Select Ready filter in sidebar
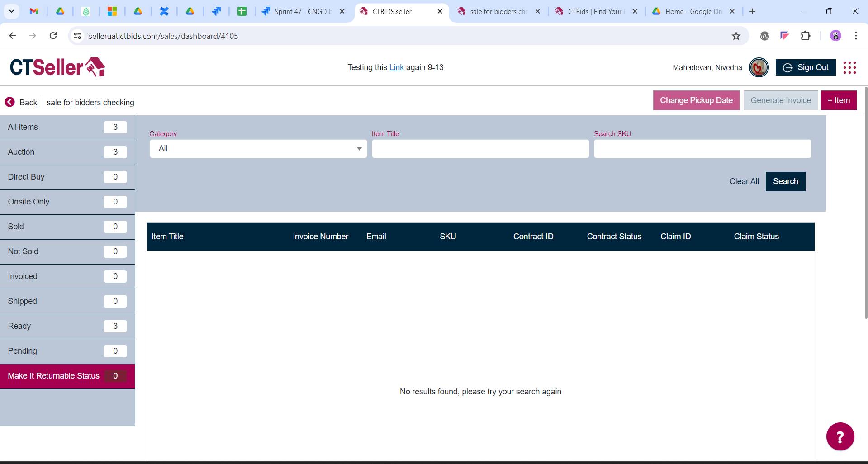 [67, 326]
